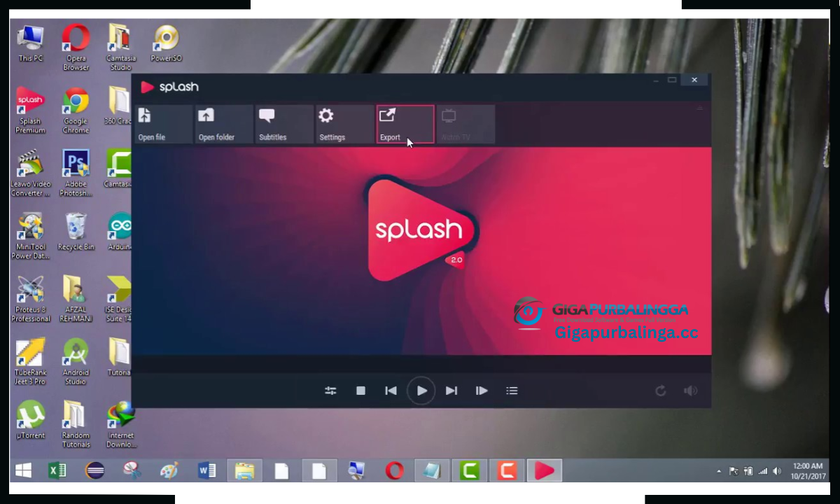This screenshot has width=840, height=504.
Task: Open the taskbar clock showing 12:00 AM
Action: click(808, 470)
